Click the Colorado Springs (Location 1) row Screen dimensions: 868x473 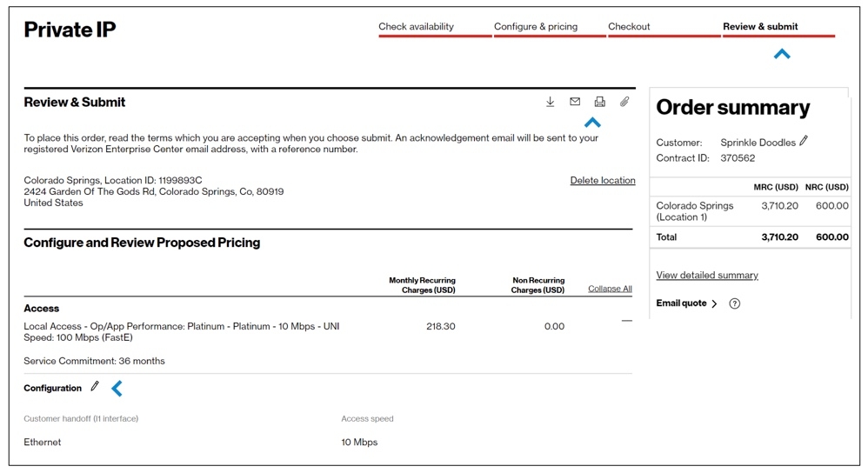[695, 211]
